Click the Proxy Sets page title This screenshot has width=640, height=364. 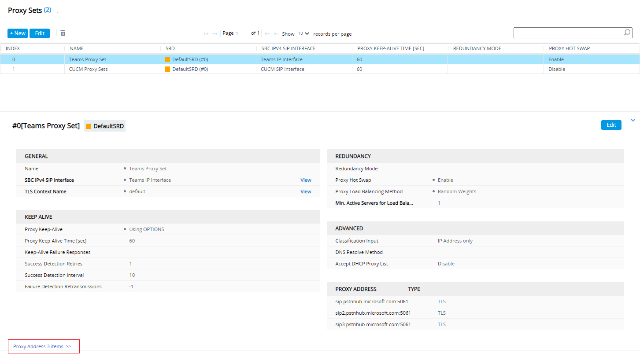tap(25, 10)
